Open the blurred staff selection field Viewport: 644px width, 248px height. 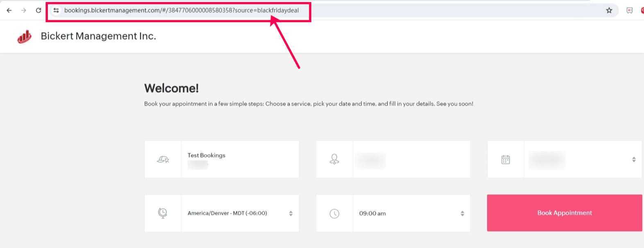pos(411,160)
